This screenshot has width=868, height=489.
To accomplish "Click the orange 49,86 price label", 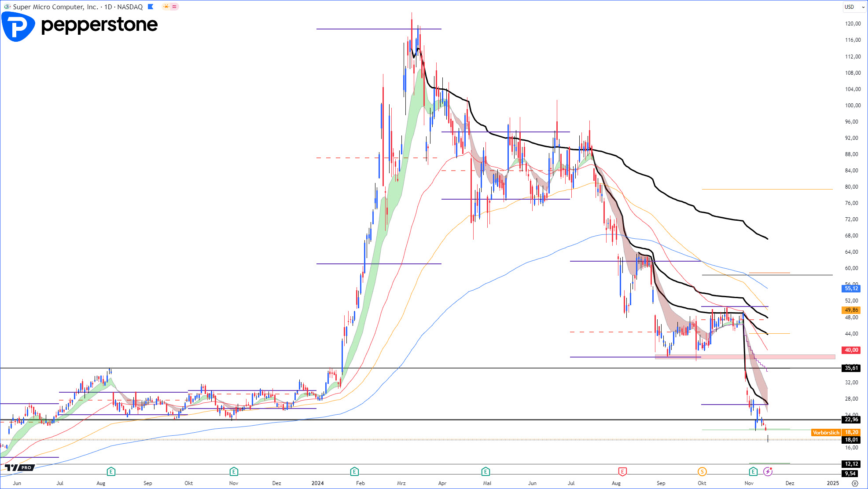I will point(851,310).
